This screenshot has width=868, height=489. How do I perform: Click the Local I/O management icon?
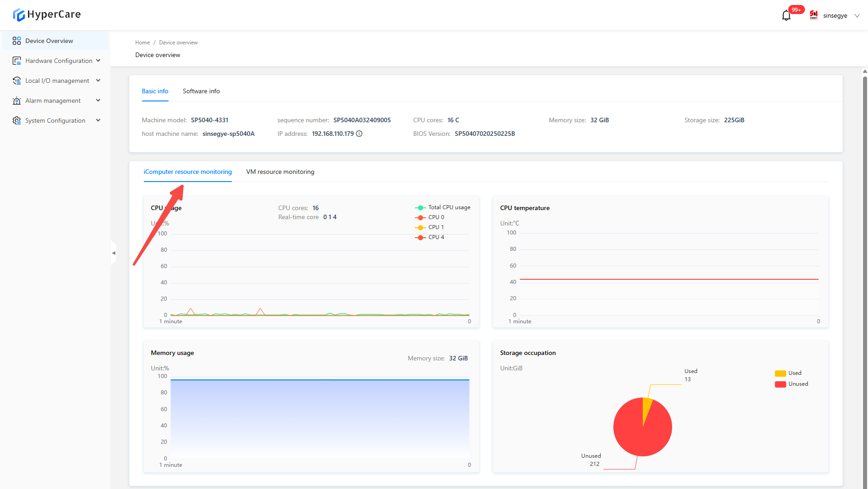17,81
